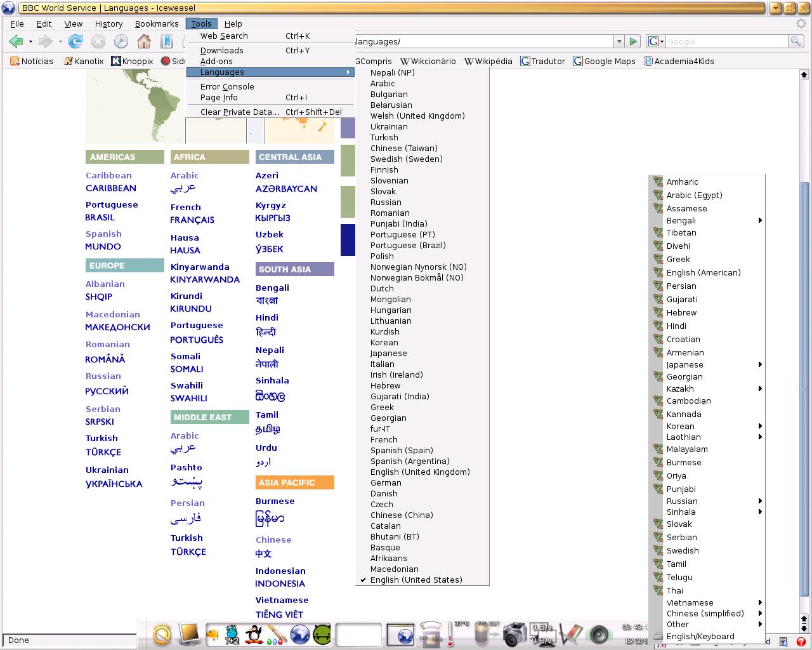Open the Wikcionário bookmark
Image resolution: width=812 pixels, height=650 pixels.
428,62
